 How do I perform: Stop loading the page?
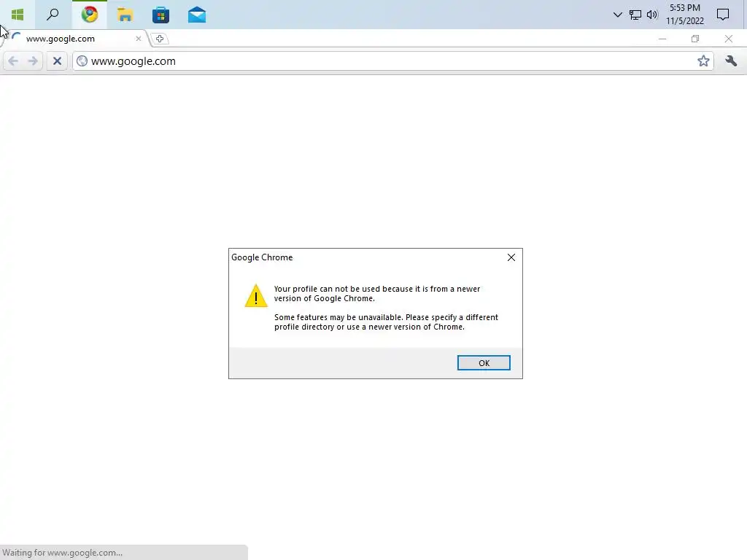pyautogui.click(x=57, y=61)
